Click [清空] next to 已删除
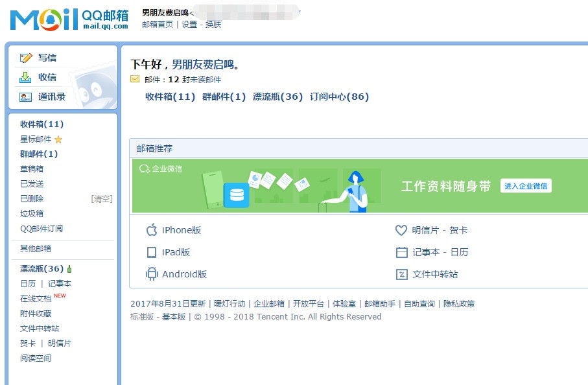Image resolution: width=588 pixels, height=385 pixels. click(102, 199)
